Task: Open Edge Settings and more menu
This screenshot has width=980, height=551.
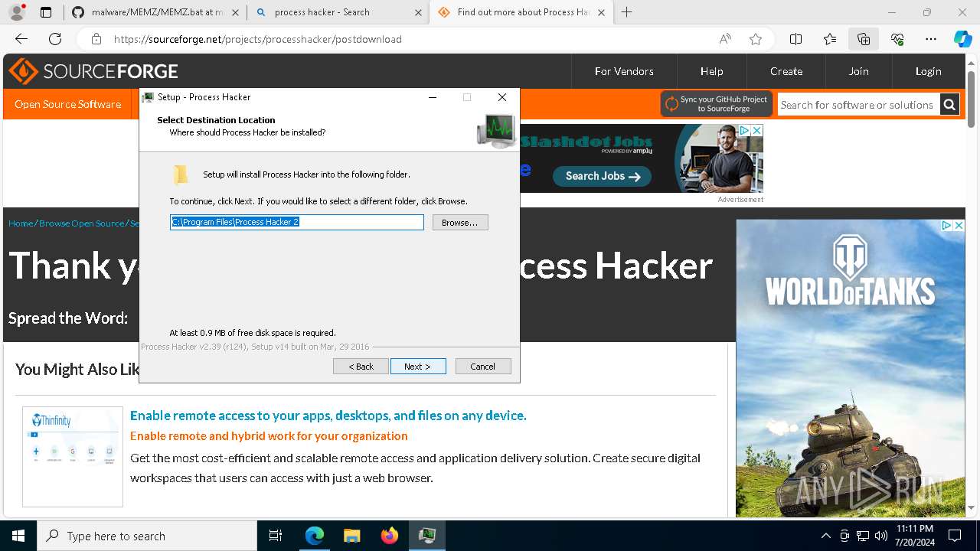Action: pyautogui.click(x=931, y=39)
